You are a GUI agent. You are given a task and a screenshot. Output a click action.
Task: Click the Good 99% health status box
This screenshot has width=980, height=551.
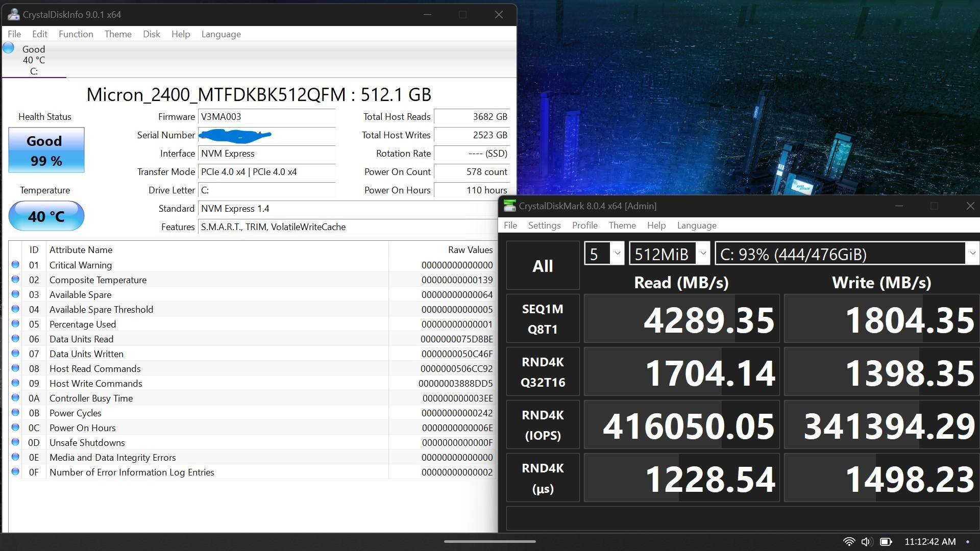46,150
